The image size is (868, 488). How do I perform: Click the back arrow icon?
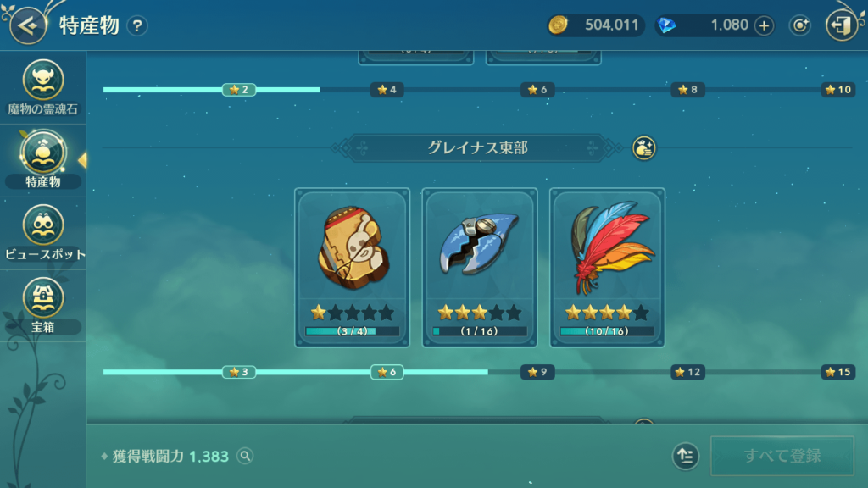[27, 25]
